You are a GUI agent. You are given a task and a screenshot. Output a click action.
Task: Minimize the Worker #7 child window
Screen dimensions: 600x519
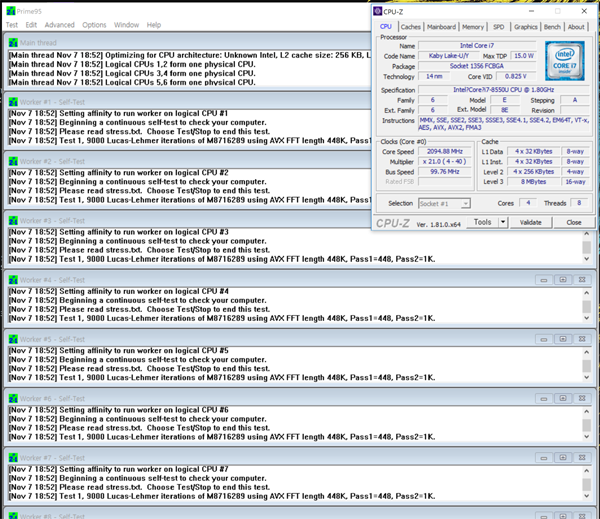(x=543, y=458)
